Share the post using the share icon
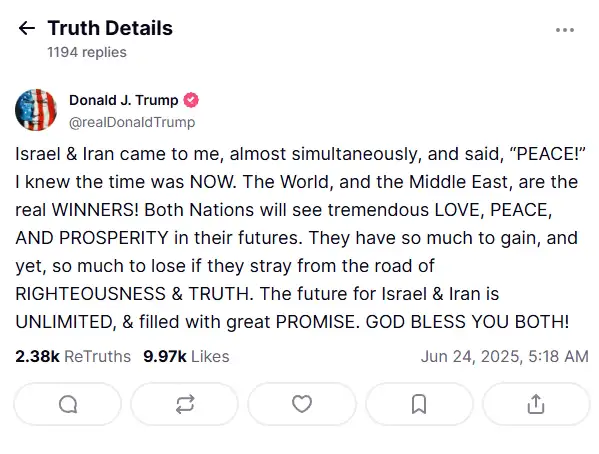Viewport: 599px width, 454px height. [x=536, y=404]
